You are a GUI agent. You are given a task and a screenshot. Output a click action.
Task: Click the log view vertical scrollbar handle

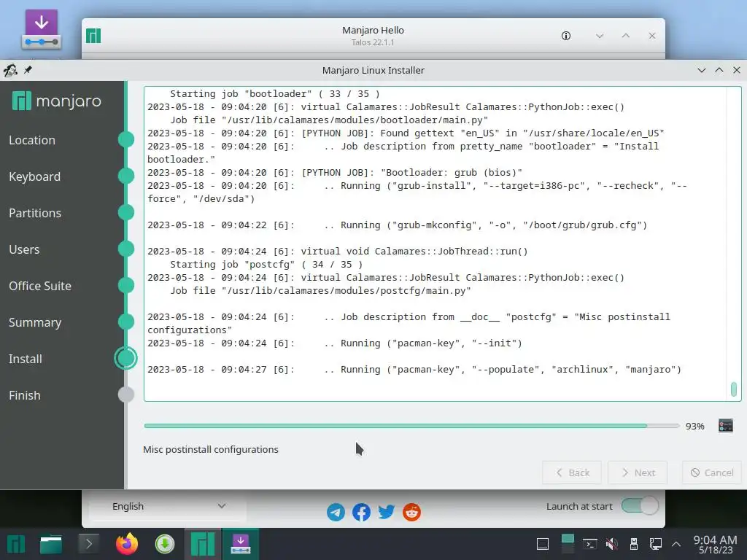click(x=734, y=389)
